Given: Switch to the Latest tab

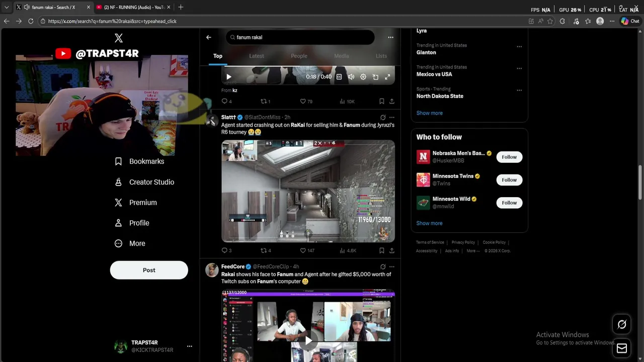Looking at the screenshot, I should point(257,56).
